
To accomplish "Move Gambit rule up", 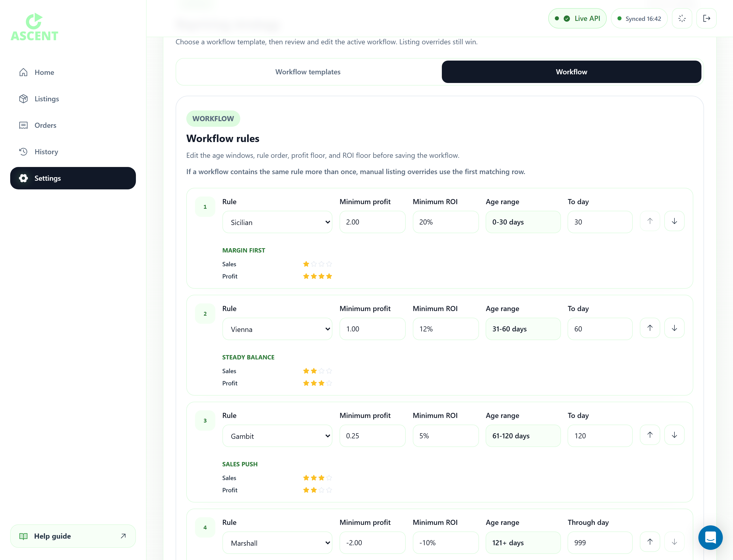I will click(650, 435).
